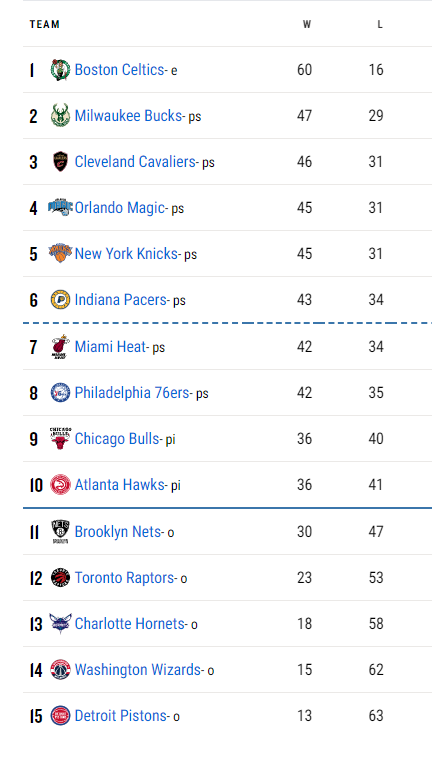Screen dimensions: 432x757
Task: Follow the Milwaukee Bucks link
Action: [128, 116]
